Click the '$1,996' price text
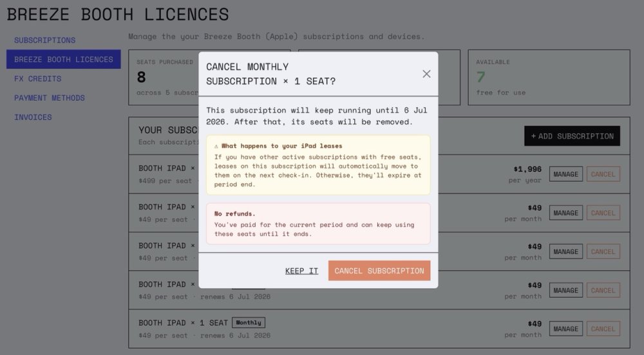This screenshot has height=355, width=644. tap(527, 169)
